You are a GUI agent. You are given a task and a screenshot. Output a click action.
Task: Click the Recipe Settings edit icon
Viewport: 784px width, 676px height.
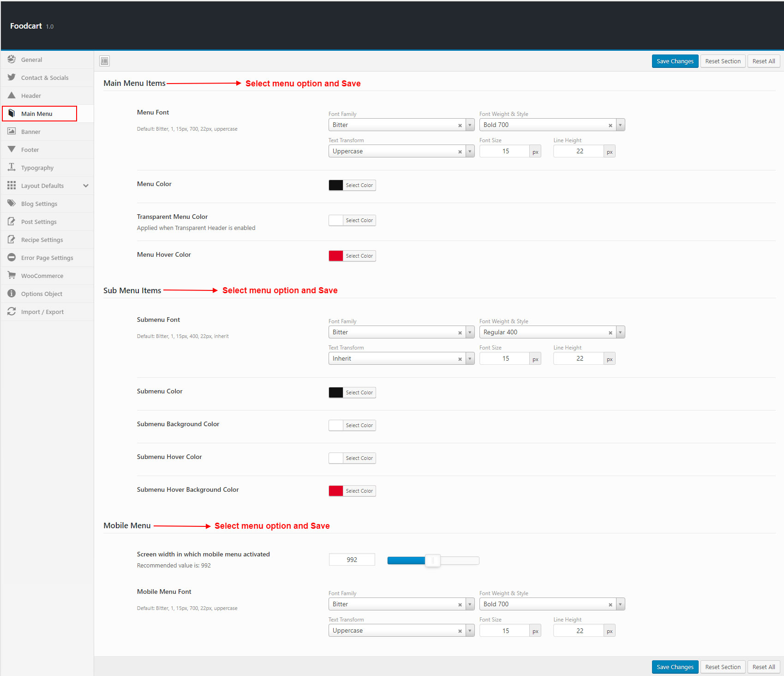point(12,240)
